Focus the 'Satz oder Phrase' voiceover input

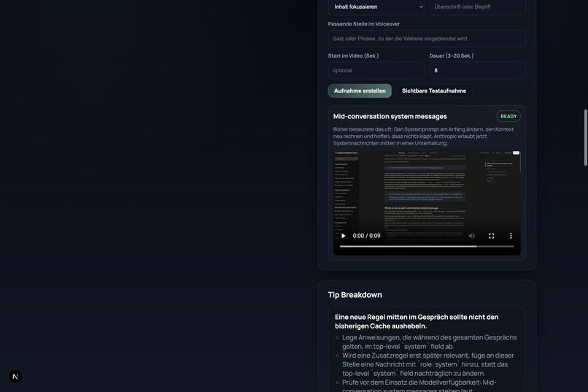[427, 39]
